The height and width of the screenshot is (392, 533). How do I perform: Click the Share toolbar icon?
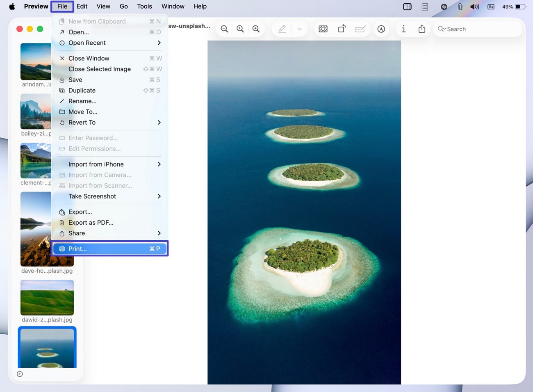(x=422, y=29)
